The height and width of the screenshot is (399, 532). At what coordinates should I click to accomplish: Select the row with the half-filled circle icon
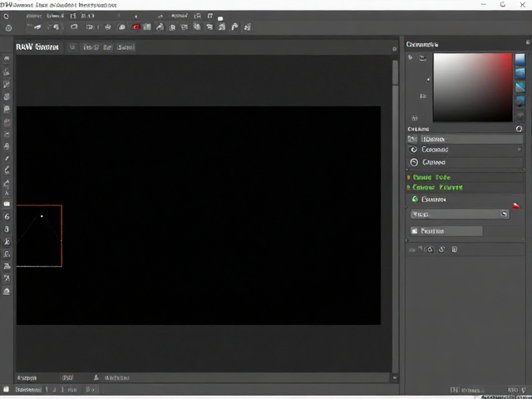(x=465, y=150)
